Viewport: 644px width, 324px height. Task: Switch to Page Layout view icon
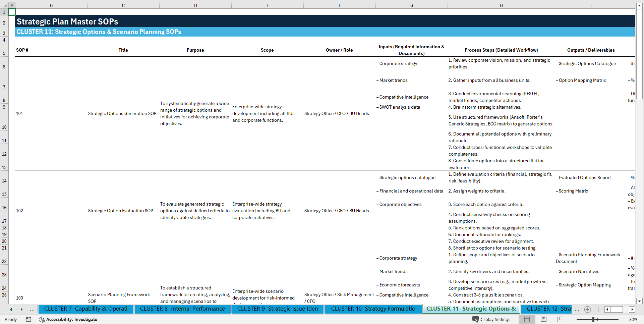click(x=544, y=319)
